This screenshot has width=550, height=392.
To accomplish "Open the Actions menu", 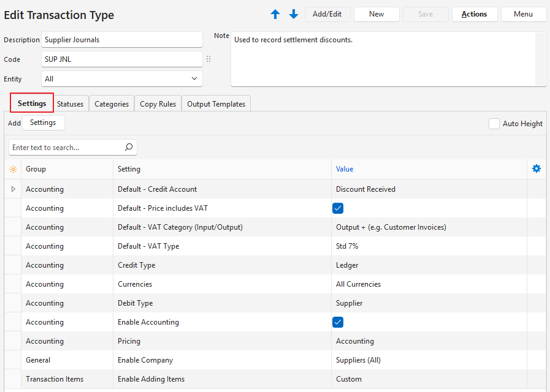I will pos(474,14).
